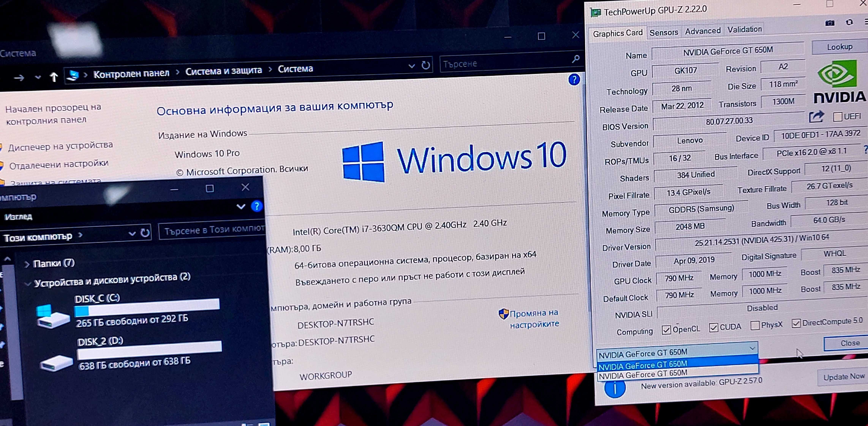Click the Bus Interface question mark

(866, 150)
